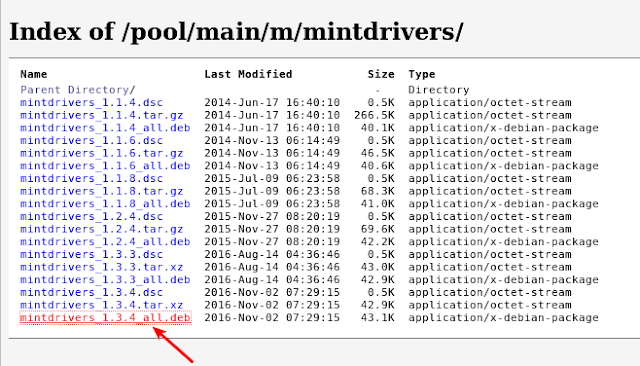Image resolution: width=640 pixels, height=366 pixels.
Task: Download mintdrivers_1.2.4.tar.gz archive
Action: click(102, 229)
